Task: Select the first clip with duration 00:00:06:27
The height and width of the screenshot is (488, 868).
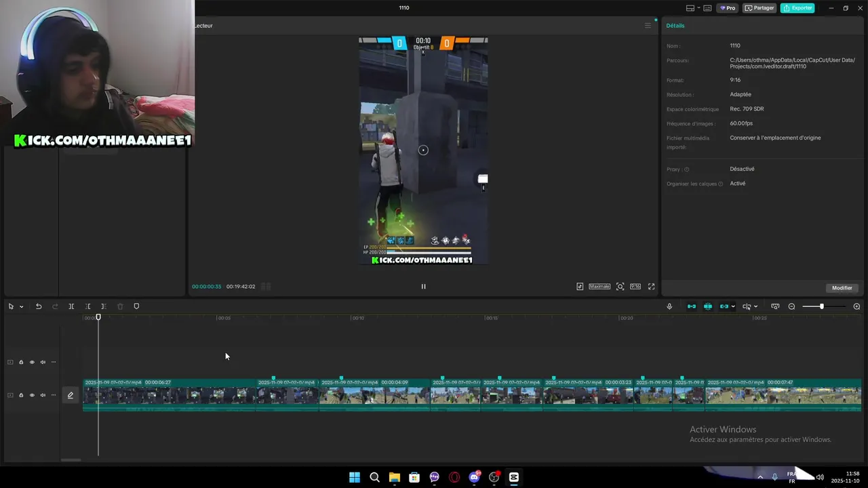Action: [x=170, y=395]
